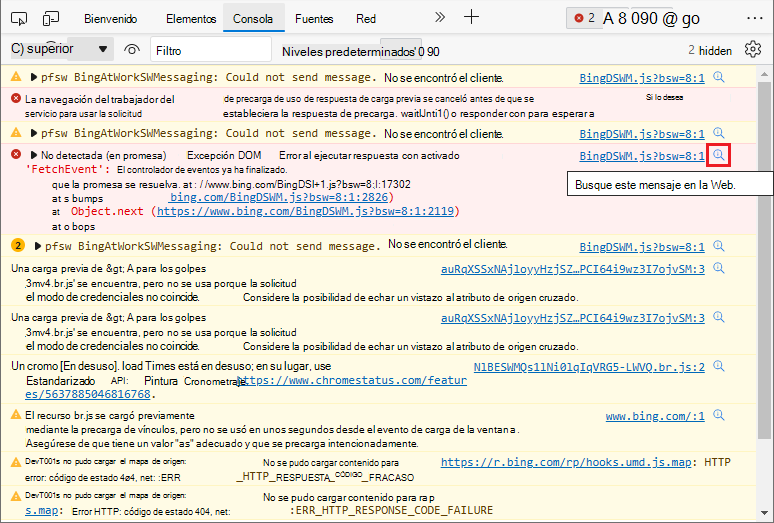Open BingDSWM.js link in second warning row
Viewport: 774px width, 523px height.
click(642, 134)
